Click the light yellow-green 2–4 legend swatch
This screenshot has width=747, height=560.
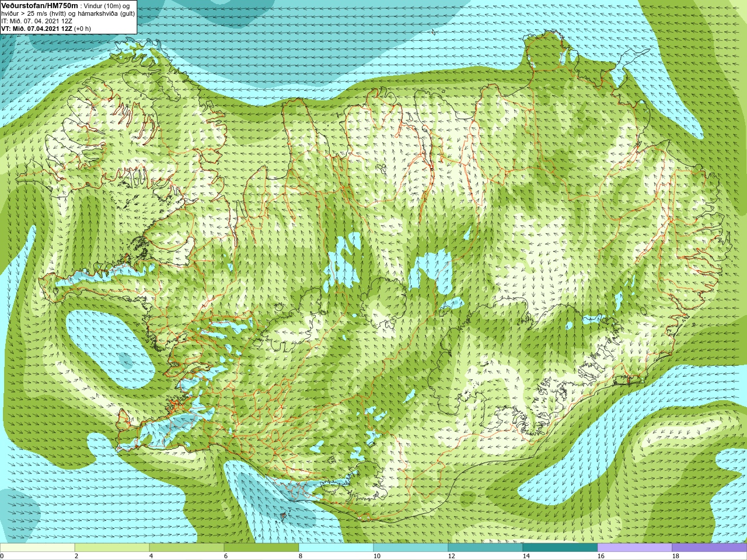[x=112, y=548]
